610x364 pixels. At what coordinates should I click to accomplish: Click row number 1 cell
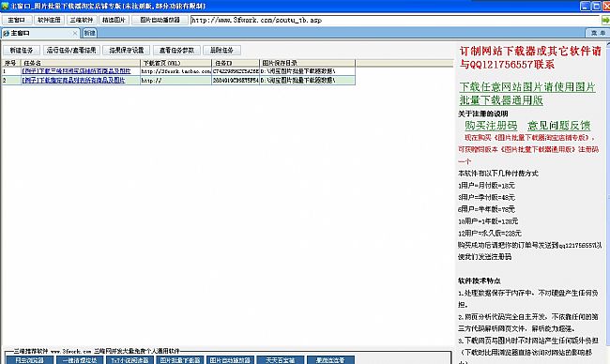pyautogui.click(x=11, y=71)
